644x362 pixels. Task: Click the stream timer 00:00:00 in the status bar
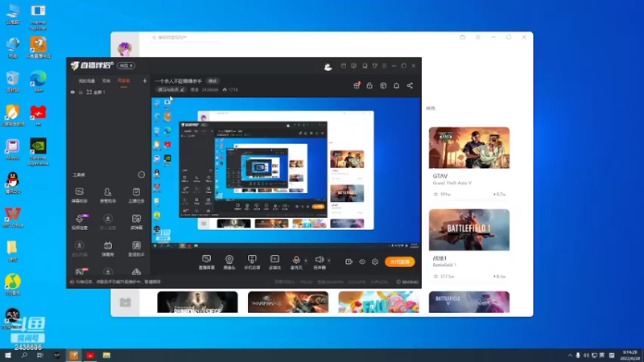[407, 282]
